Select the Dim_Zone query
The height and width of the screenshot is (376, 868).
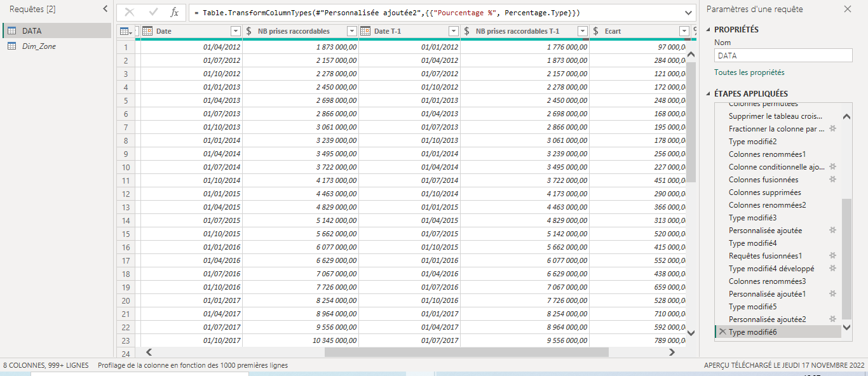[x=57, y=46]
